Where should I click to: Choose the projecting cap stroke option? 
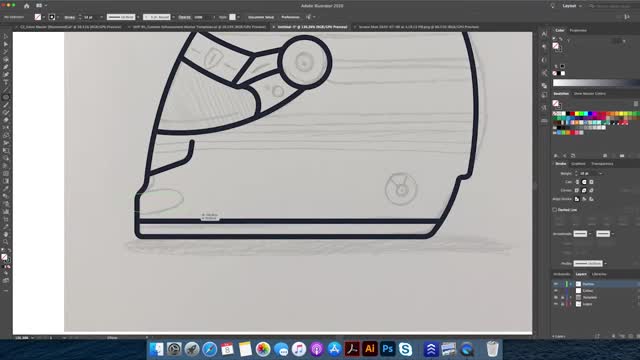click(591, 182)
